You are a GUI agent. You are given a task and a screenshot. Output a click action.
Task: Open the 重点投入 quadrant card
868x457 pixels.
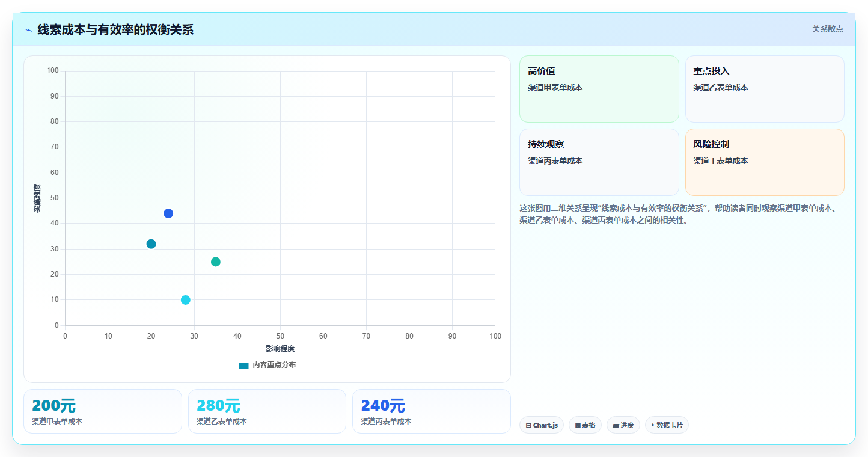coord(765,89)
